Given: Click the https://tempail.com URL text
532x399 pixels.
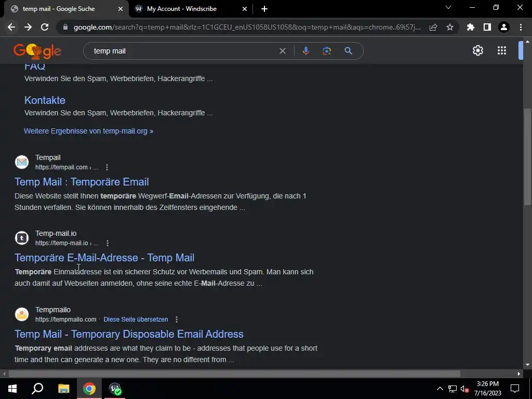Looking at the screenshot, I should (61, 167).
